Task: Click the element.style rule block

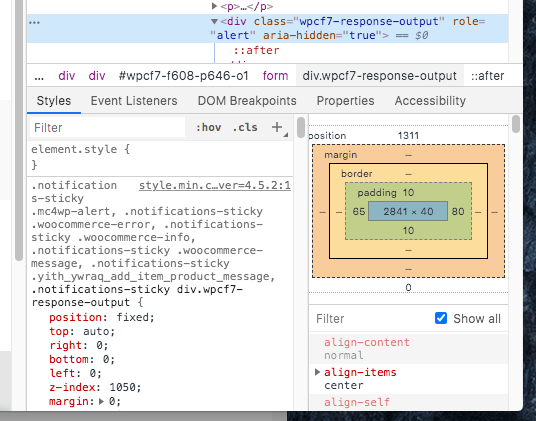Action: point(160,157)
